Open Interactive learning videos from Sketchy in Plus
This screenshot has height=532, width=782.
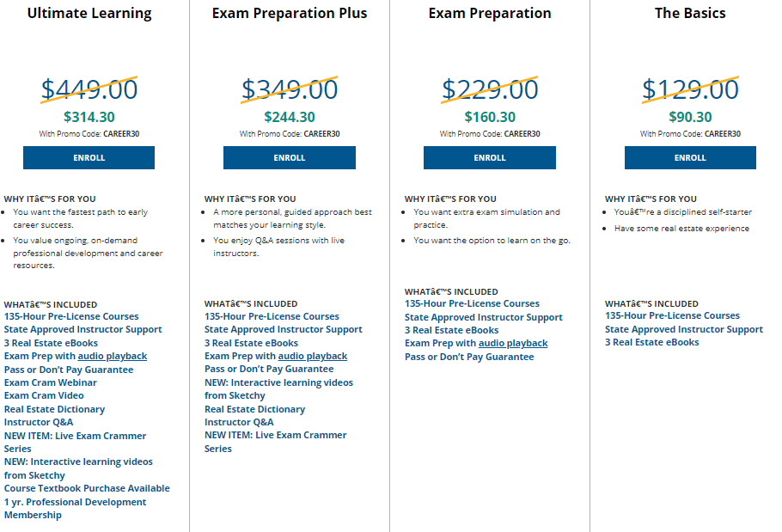point(278,389)
